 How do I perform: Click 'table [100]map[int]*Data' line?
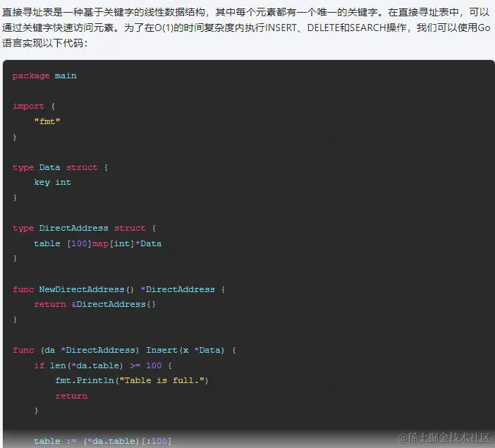97,243
